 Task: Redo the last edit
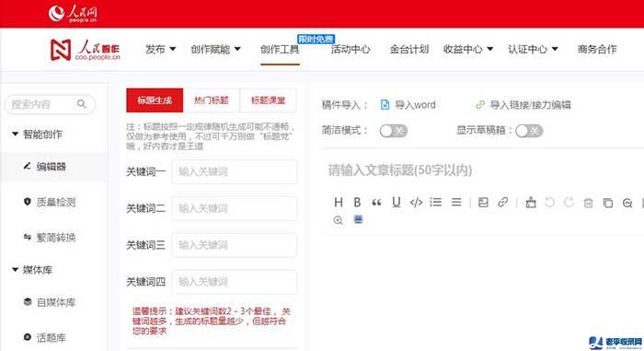tap(569, 202)
